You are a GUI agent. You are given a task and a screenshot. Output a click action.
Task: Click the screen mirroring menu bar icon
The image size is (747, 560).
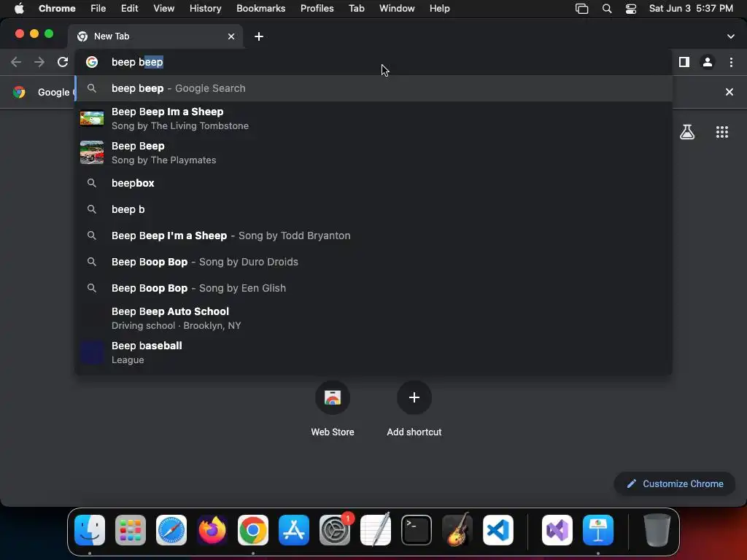pyautogui.click(x=581, y=9)
